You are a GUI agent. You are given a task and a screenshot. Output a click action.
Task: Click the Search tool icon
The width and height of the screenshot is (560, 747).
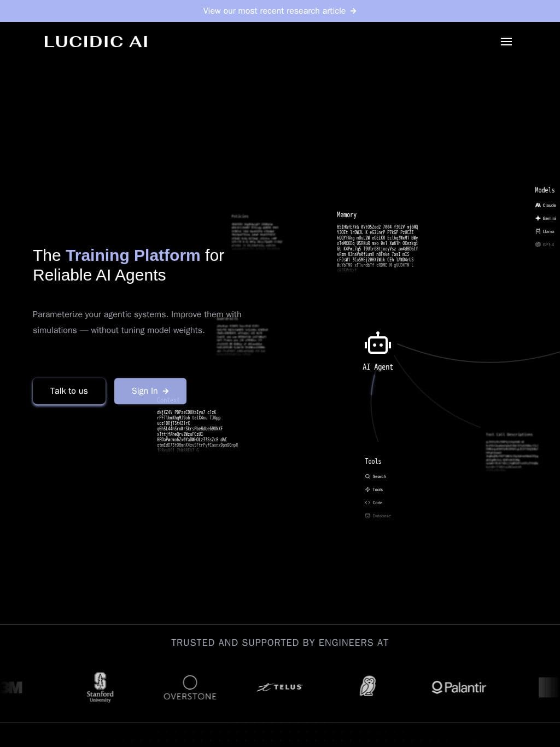(367, 476)
